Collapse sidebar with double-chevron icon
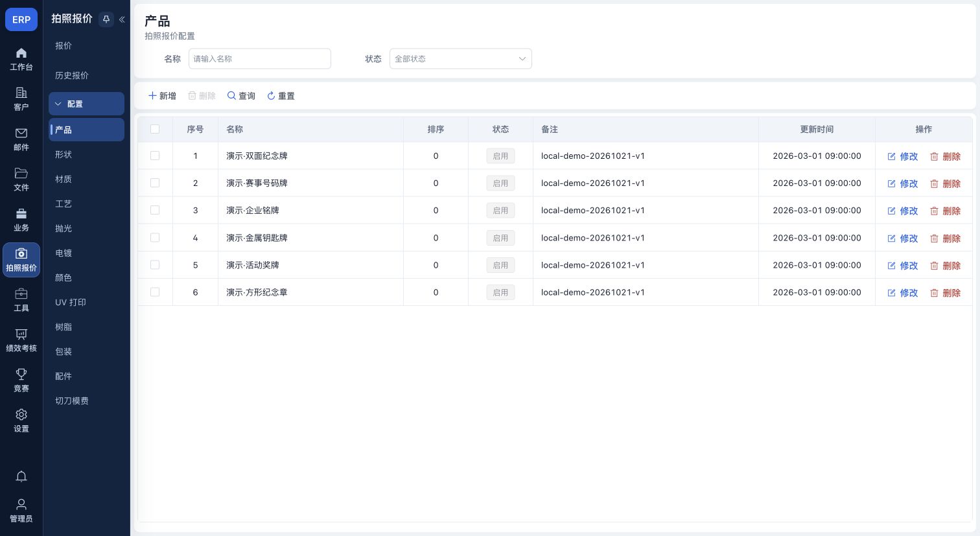The width and height of the screenshot is (980, 536). [122, 19]
